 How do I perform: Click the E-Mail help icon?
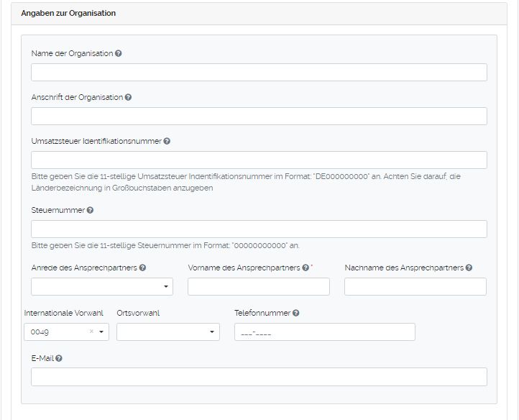(x=59, y=358)
